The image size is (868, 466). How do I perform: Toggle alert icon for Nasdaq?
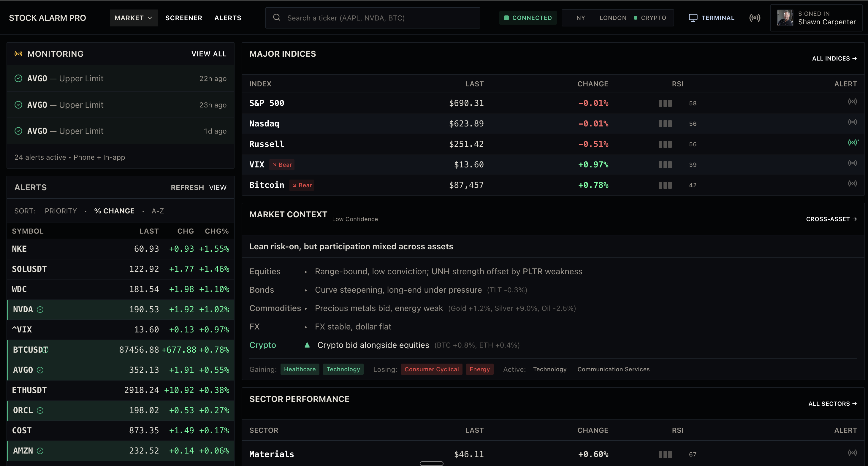pos(852,122)
